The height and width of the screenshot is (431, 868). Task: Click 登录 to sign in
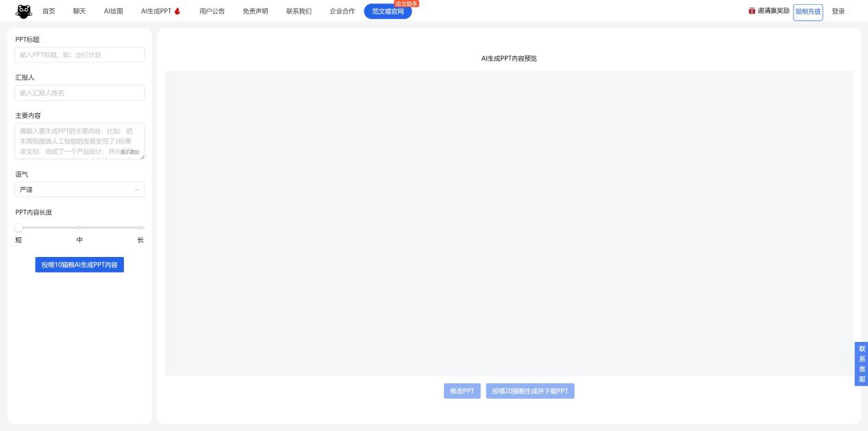(838, 12)
